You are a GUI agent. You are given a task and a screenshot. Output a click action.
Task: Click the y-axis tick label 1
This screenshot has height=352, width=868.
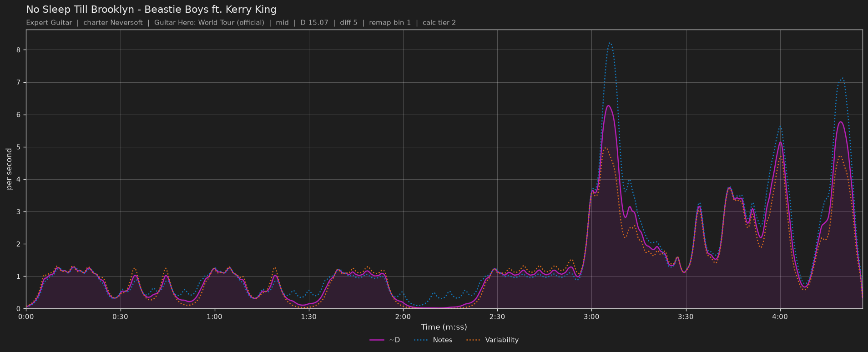[x=19, y=277]
